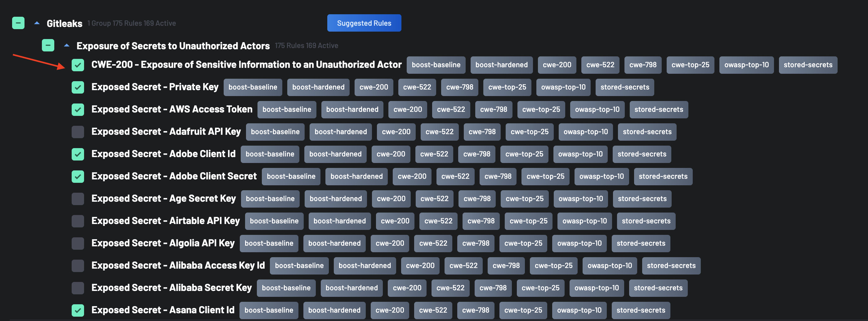Click stored-secrets tag on Adobe Client Secret row

point(663,176)
